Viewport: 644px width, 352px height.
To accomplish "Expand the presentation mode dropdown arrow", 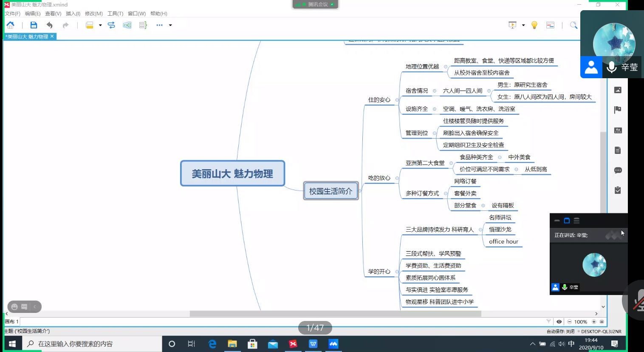I will pyautogui.click(x=523, y=25).
